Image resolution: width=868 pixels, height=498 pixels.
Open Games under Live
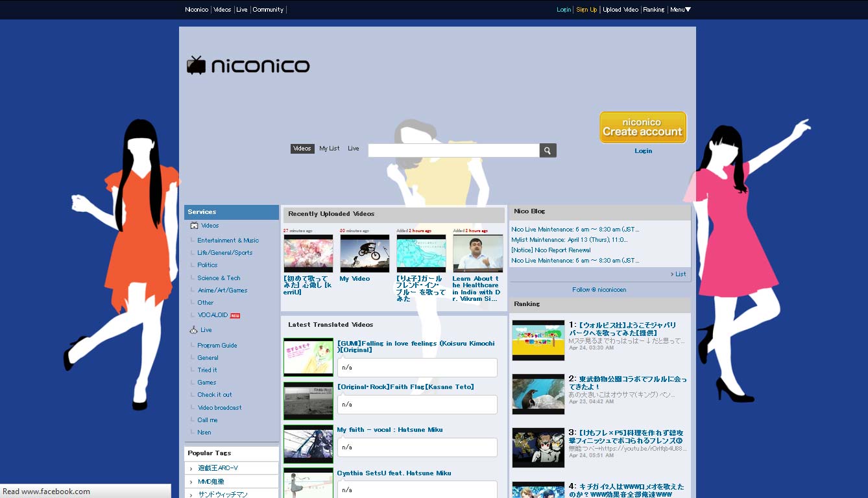point(207,383)
